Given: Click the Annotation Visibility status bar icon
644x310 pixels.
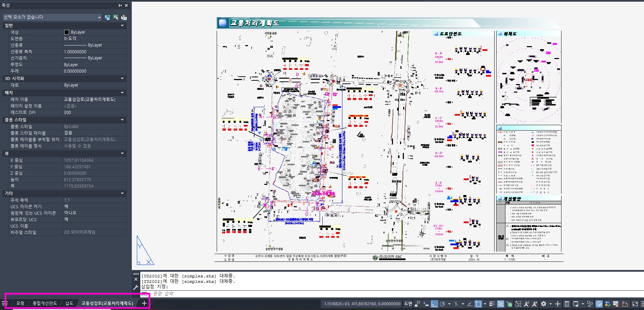Looking at the screenshot, I should (x=526, y=304).
